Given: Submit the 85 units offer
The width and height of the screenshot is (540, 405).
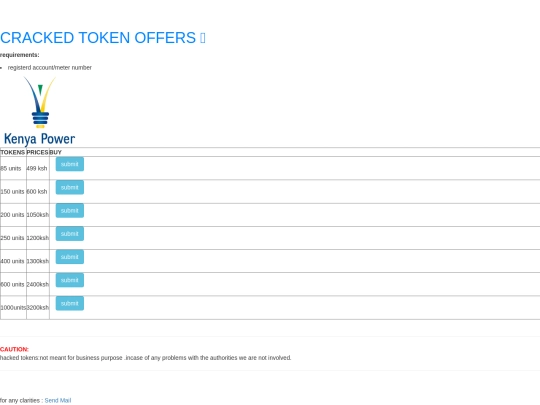Looking at the screenshot, I should 70,164.
